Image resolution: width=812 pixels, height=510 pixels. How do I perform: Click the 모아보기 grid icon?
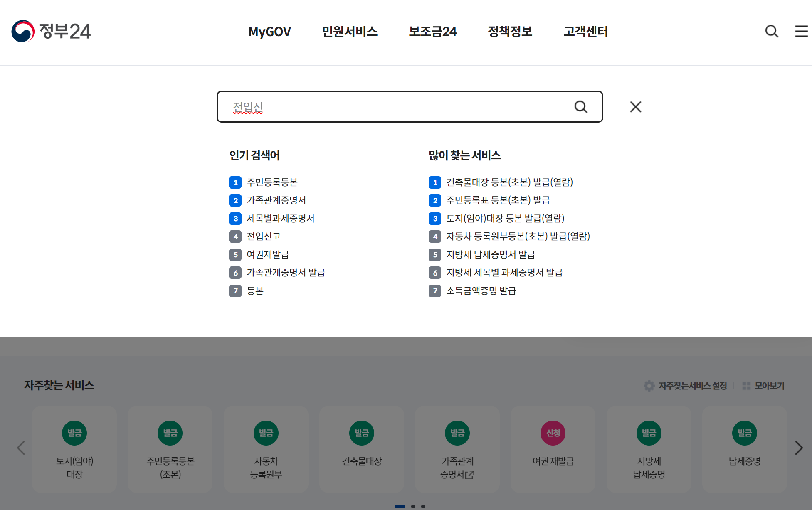pos(747,385)
